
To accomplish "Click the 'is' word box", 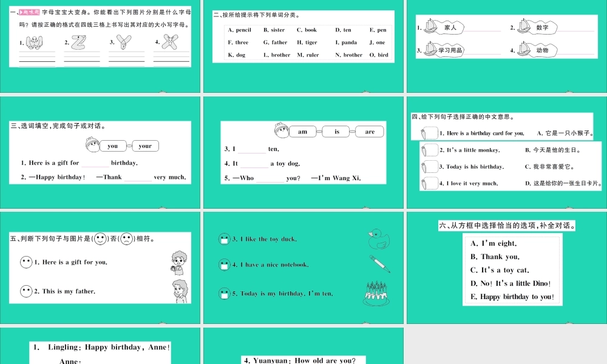I will (337, 132).
